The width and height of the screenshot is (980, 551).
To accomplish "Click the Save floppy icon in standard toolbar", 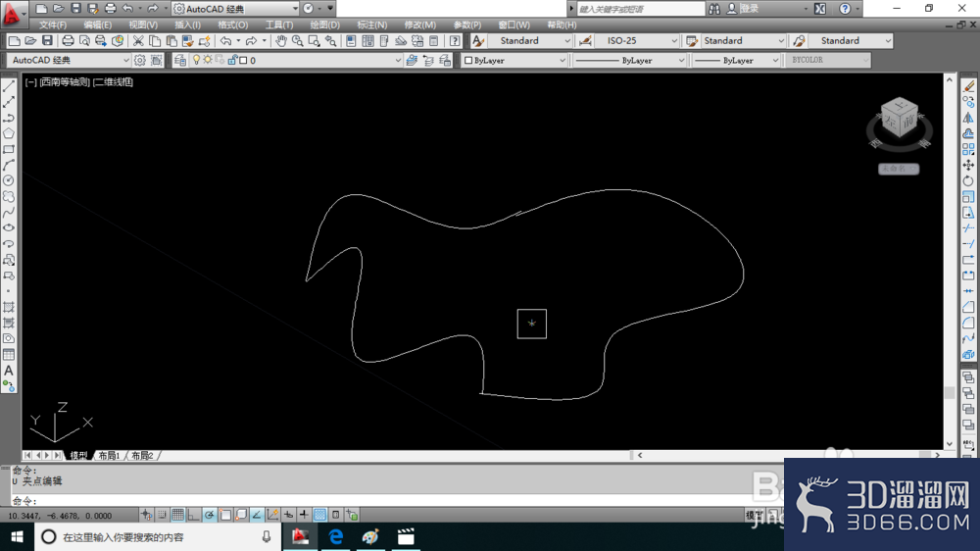I will (x=47, y=41).
